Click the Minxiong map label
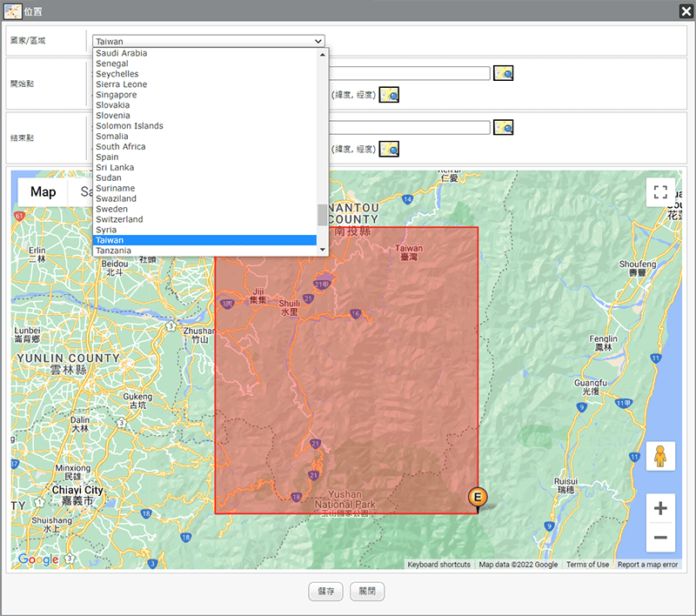696x616 pixels. pos(73,472)
